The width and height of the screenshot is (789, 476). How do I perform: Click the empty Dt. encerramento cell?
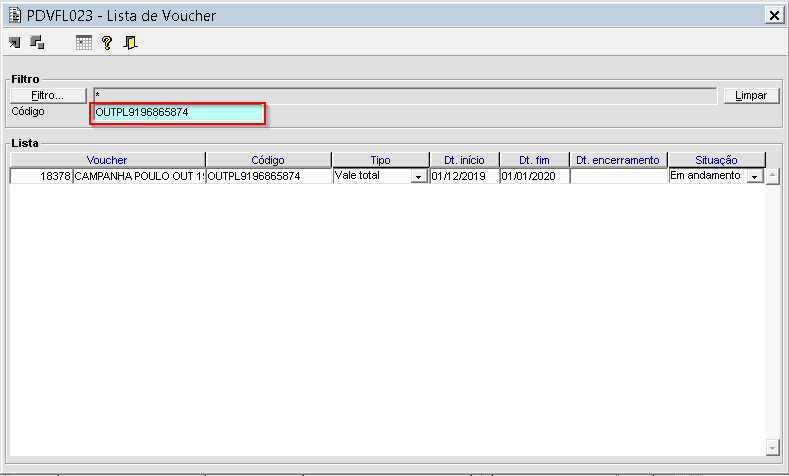[618, 176]
